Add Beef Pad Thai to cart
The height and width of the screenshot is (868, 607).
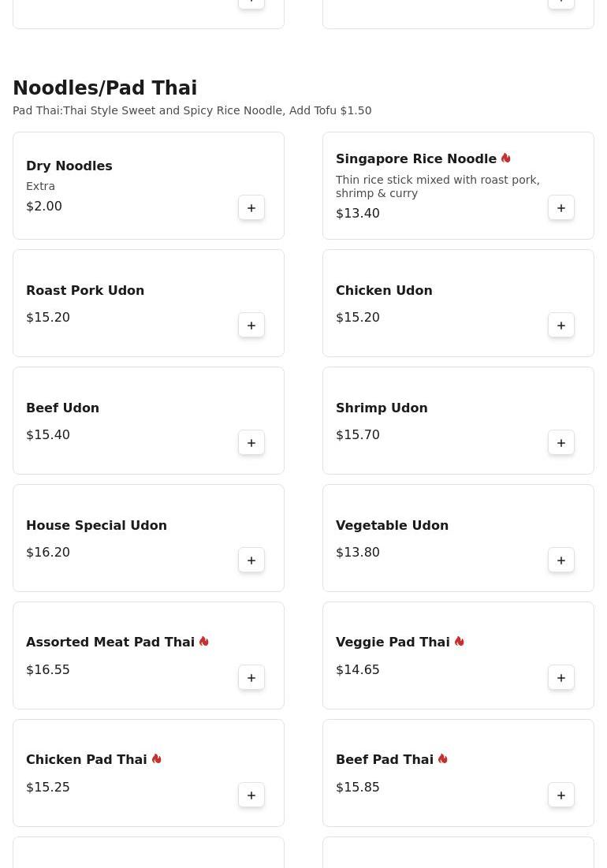(x=561, y=795)
